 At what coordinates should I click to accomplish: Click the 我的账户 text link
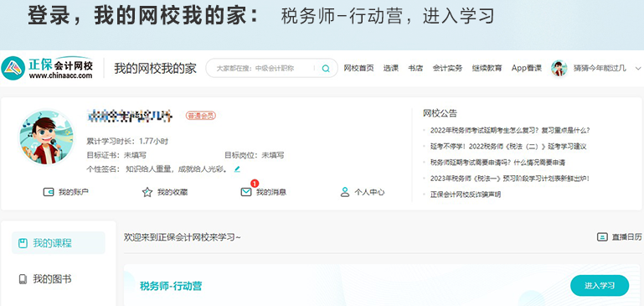pyautogui.click(x=74, y=192)
